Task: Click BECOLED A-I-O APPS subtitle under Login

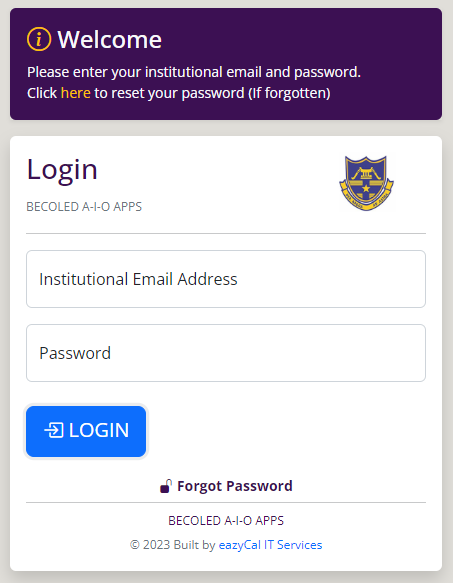Action: 84,207
